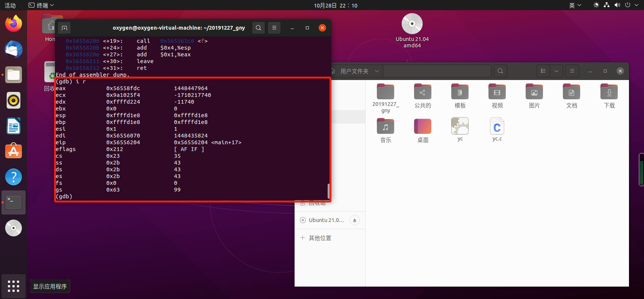Click the file manager path bar field
Image resolution: width=644 pixels, height=299 pixels.
(x=437, y=71)
